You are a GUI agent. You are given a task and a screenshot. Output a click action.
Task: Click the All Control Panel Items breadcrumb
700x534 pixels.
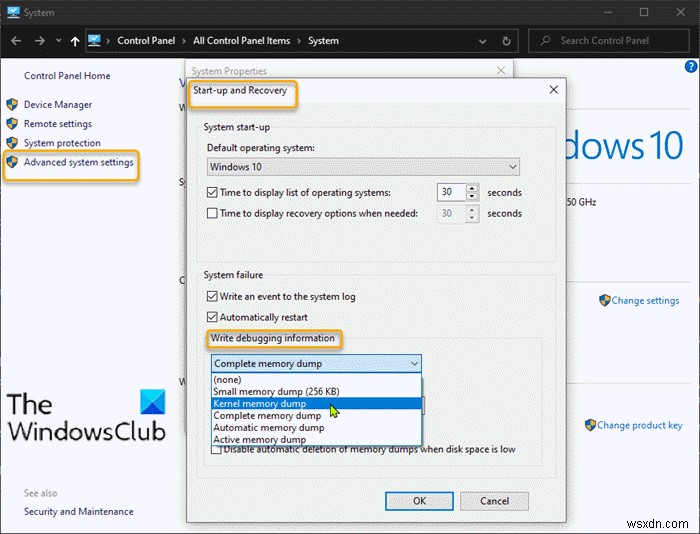click(x=242, y=41)
